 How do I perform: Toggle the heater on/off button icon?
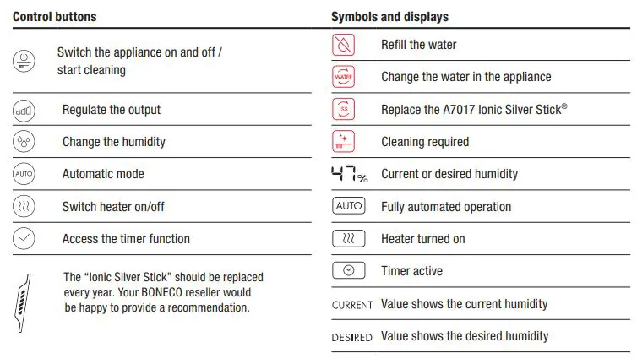(24, 207)
